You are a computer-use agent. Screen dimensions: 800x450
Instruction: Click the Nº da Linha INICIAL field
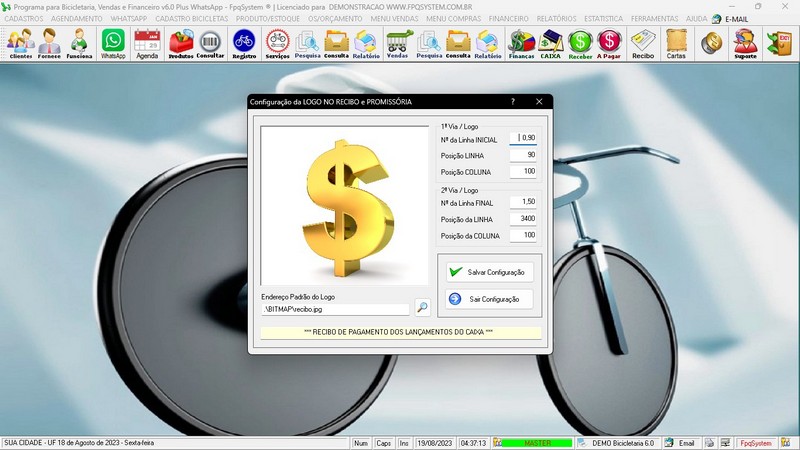coord(523,138)
